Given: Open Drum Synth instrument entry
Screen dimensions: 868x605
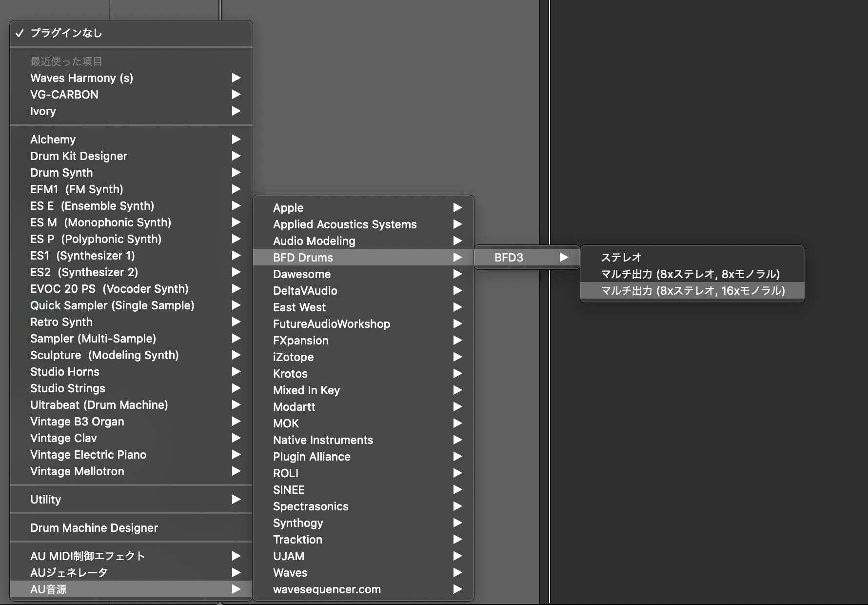Looking at the screenshot, I should 131,173.
